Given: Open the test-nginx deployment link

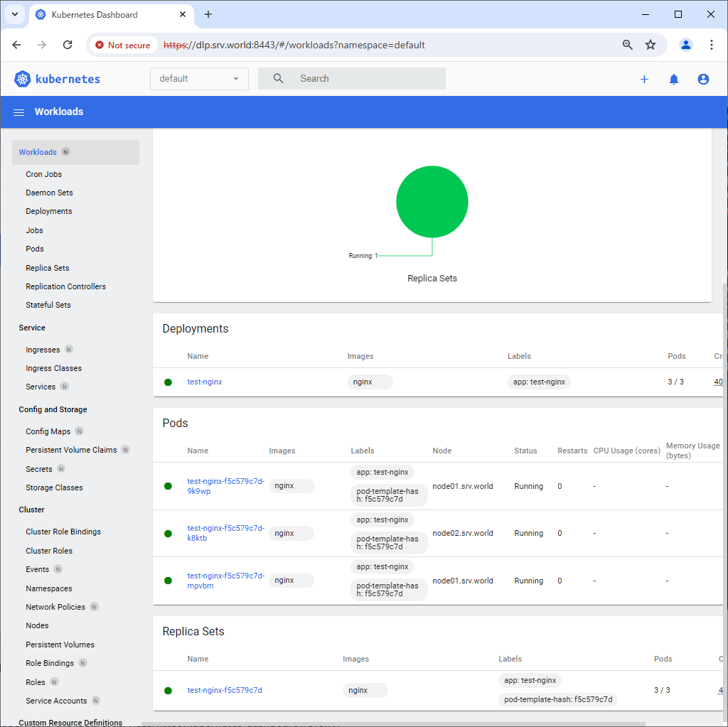Looking at the screenshot, I should point(205,382).
